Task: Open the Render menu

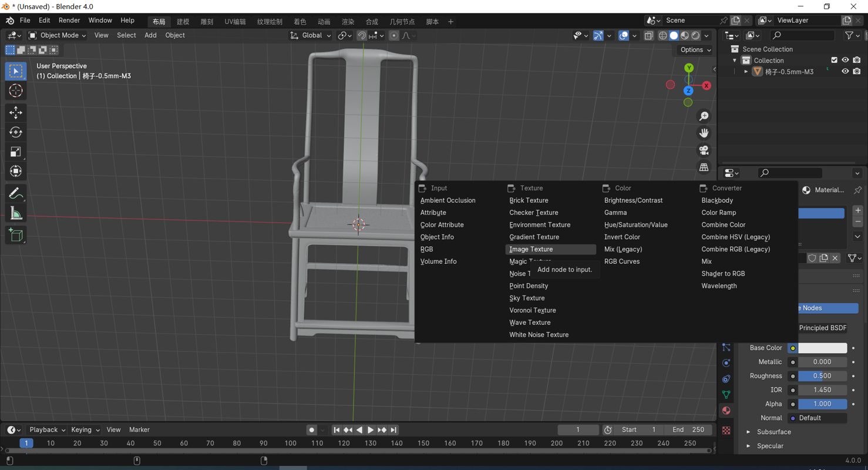Action: 69,21
